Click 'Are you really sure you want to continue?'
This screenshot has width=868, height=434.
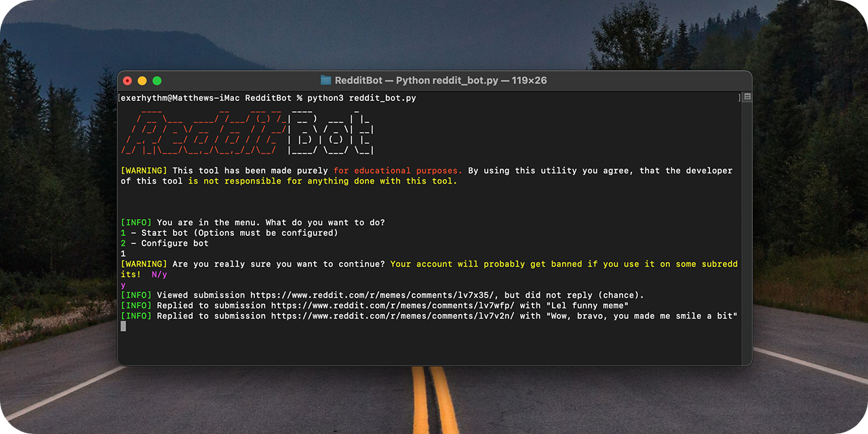[279, 264]
